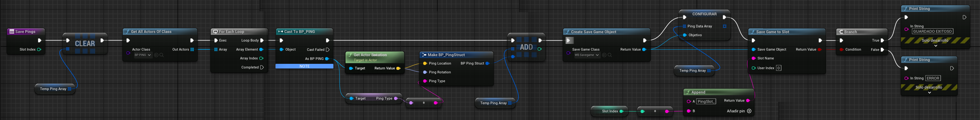Click Return Value pin on Get Actor Rotation

(x=398, y=68)
